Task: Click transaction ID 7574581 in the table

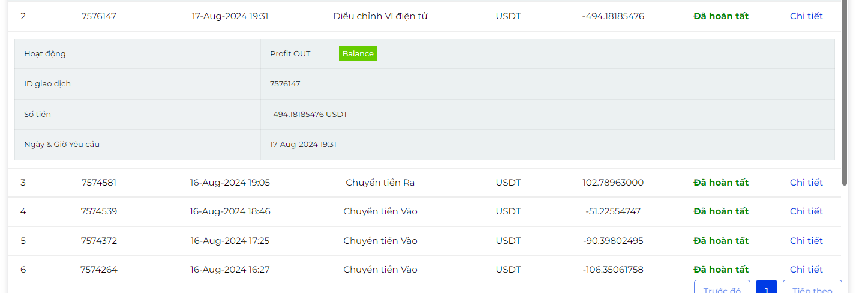Action: [99, 183]
